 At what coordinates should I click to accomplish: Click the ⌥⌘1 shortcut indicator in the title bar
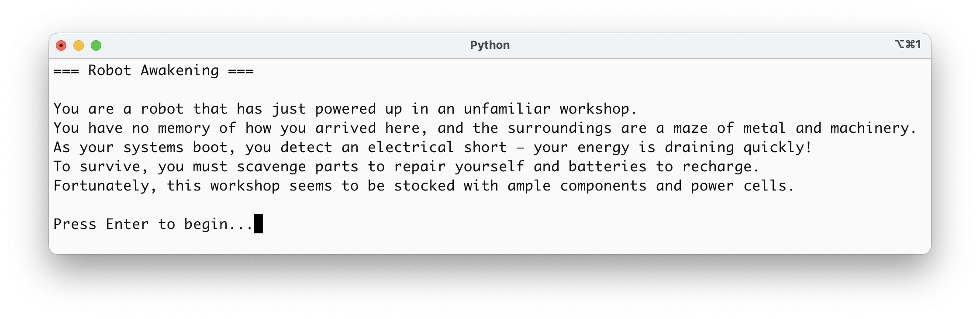pyautogui.click(x=908, y=45)
